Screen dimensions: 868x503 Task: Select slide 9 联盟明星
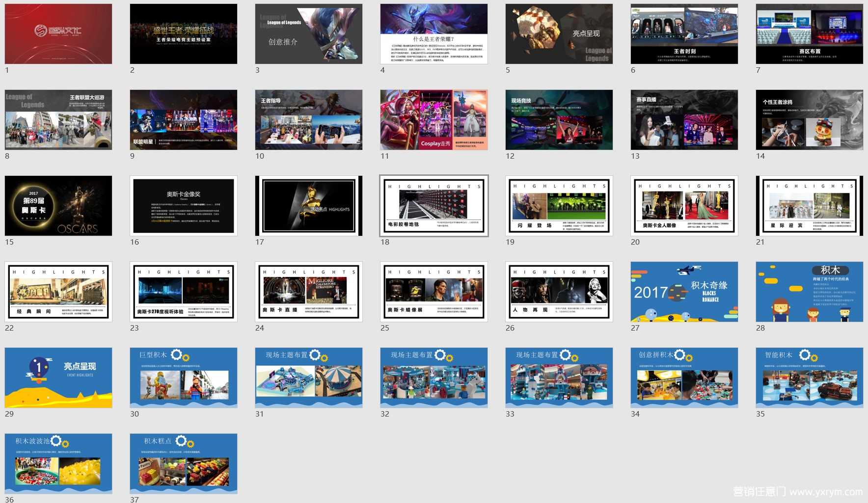(184, 120)
